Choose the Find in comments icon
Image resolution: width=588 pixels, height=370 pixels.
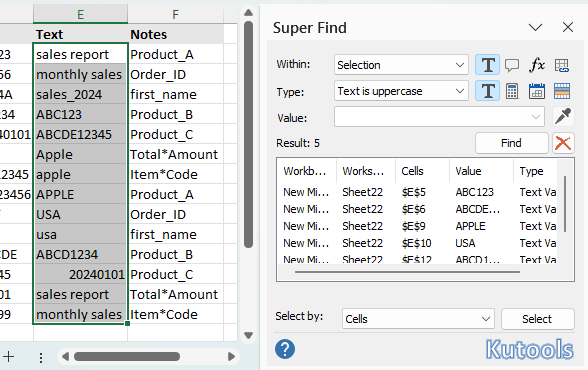click(512, 65)
